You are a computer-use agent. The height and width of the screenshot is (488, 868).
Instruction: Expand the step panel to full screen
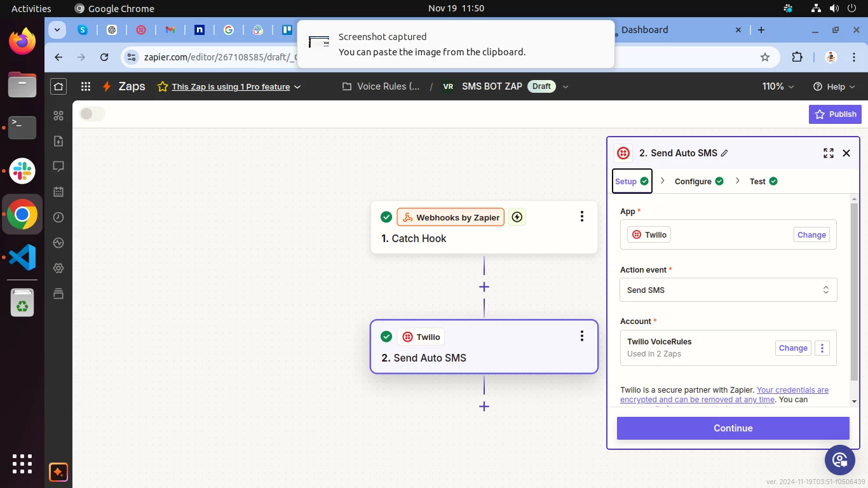(829, 153)
